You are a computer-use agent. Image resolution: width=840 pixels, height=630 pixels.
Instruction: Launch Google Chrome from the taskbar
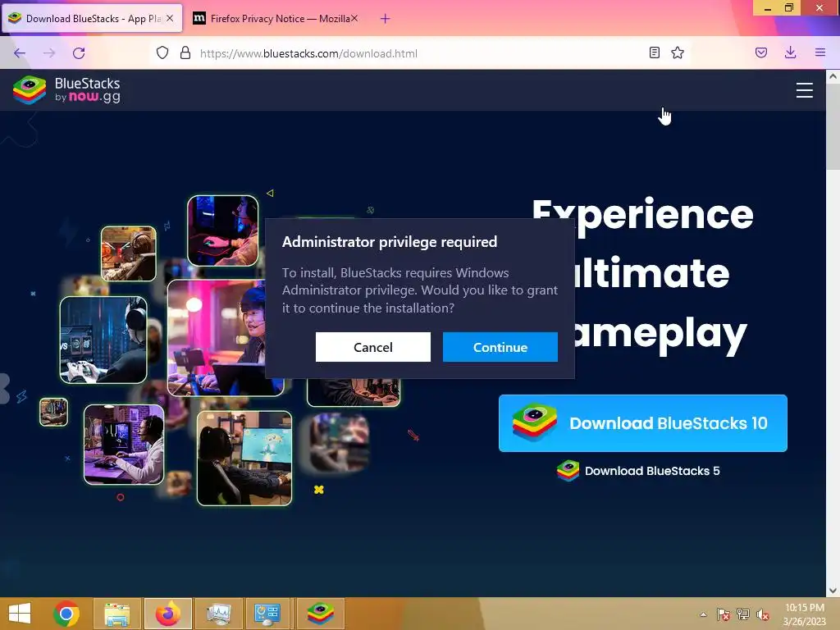[x=66, y=614]
